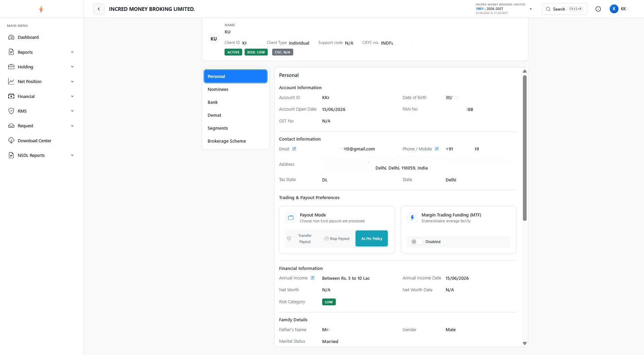This screenshot has height=355, width=644.
Task: Click the vertical scrollbar of the Personal panel
Action: click(x=525, y=148)
